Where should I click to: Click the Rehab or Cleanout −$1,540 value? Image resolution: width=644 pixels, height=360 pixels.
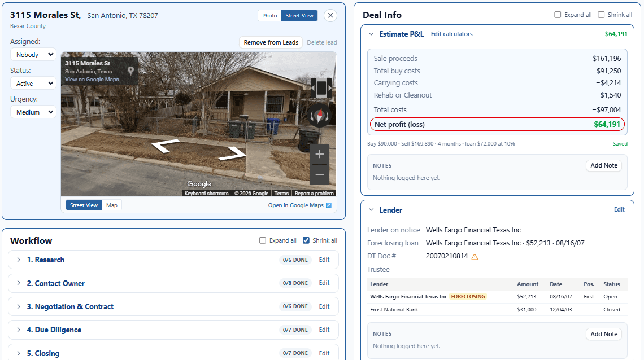608,95
